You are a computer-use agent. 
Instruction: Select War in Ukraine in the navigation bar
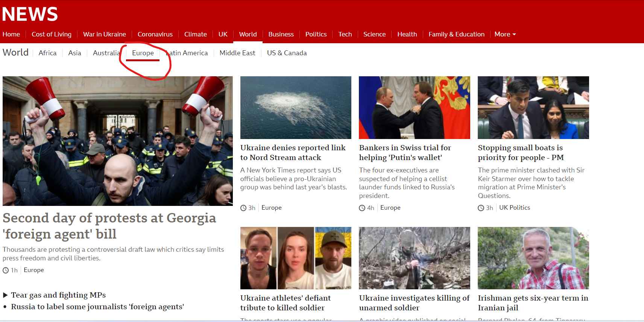click(105, 34)
